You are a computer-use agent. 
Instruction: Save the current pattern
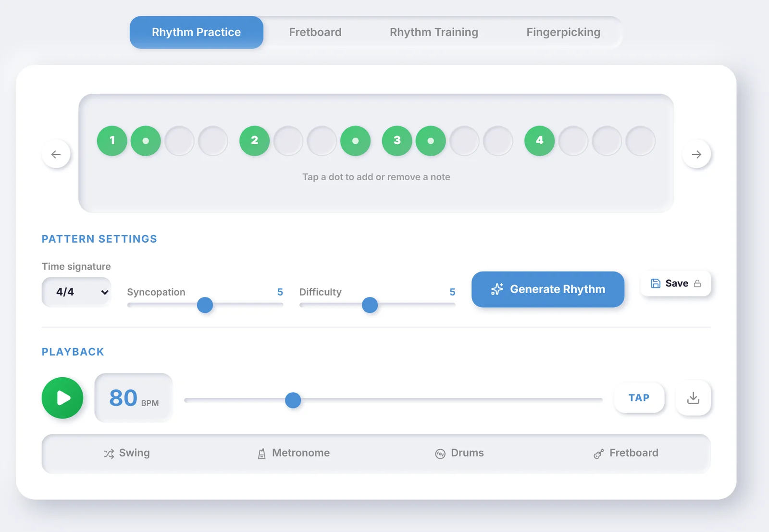pyautogui.click(x=675, y=284)
